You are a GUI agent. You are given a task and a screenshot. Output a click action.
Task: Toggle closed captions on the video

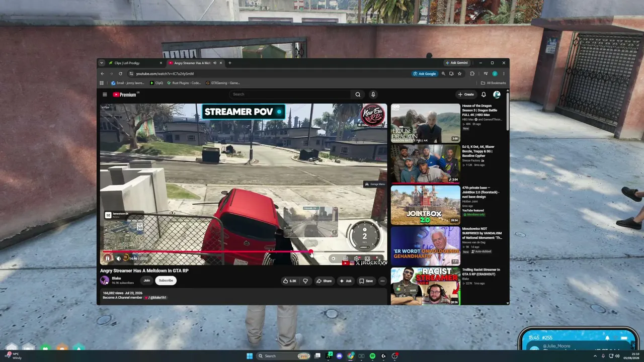[346, 258]
